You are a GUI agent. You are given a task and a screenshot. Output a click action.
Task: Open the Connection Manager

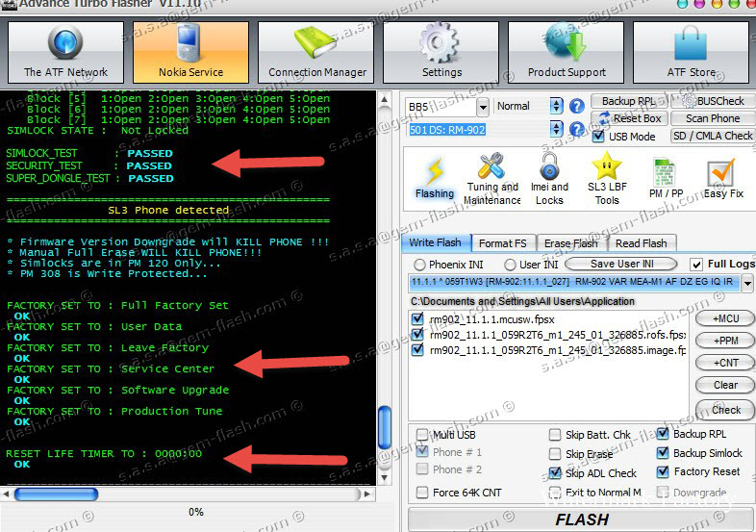[x=315, y=52]
